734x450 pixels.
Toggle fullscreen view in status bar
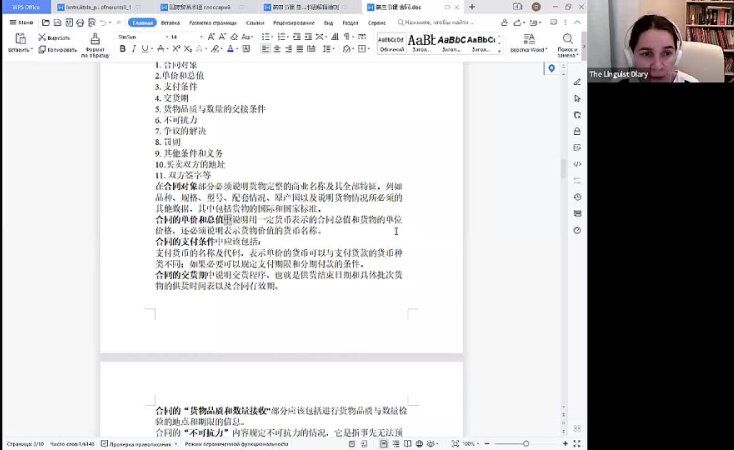577,443
